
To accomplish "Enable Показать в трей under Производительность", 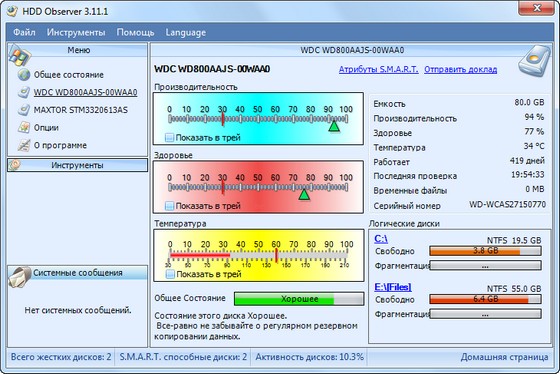I will (x=169, y=138).
